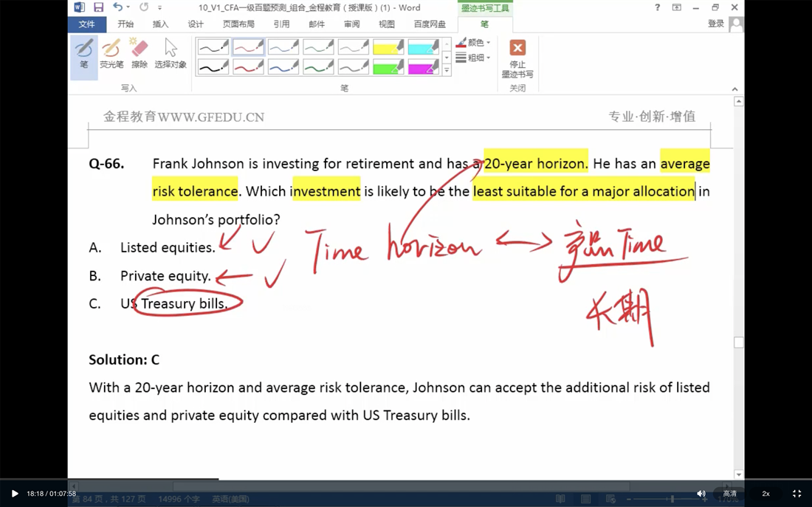Select the 荧光笔 highlighter tool
Image resolution: width=812 pixels, height=507 pixels.
(111, 55)
